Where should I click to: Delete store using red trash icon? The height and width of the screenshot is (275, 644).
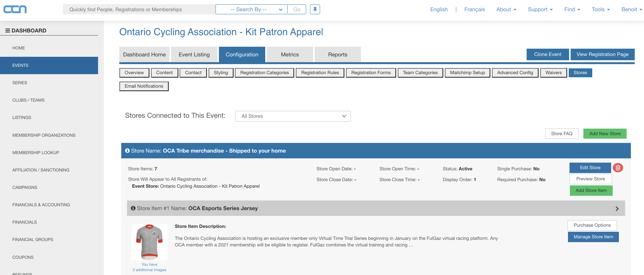click(x=618, y=168)
